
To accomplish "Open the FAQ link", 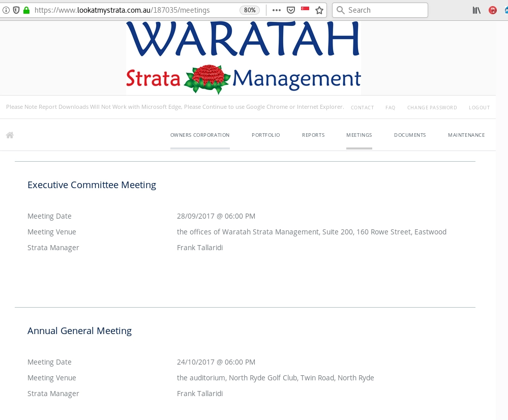I will 391,108.
